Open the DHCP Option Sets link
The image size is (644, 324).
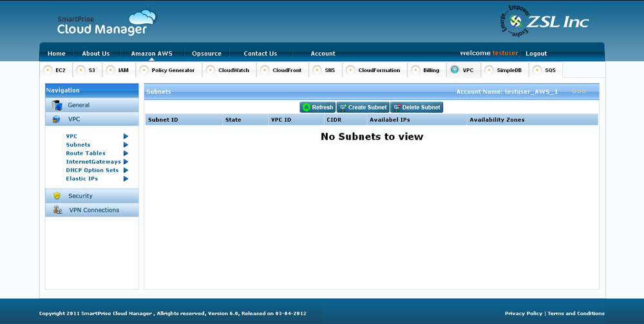pyautogui.click(x=92, y=170)
